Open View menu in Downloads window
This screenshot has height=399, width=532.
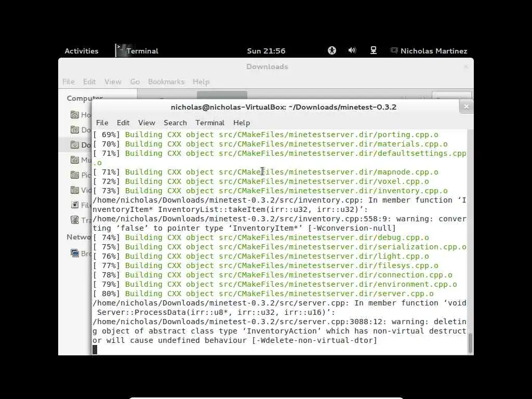pos(113,82)
